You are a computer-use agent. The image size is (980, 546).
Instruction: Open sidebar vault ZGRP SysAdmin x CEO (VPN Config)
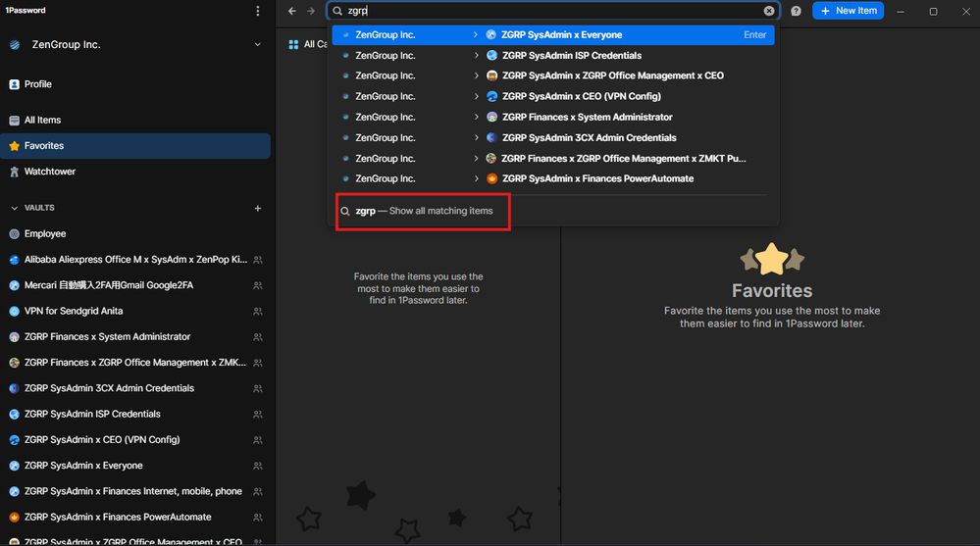tap(135, 440)
